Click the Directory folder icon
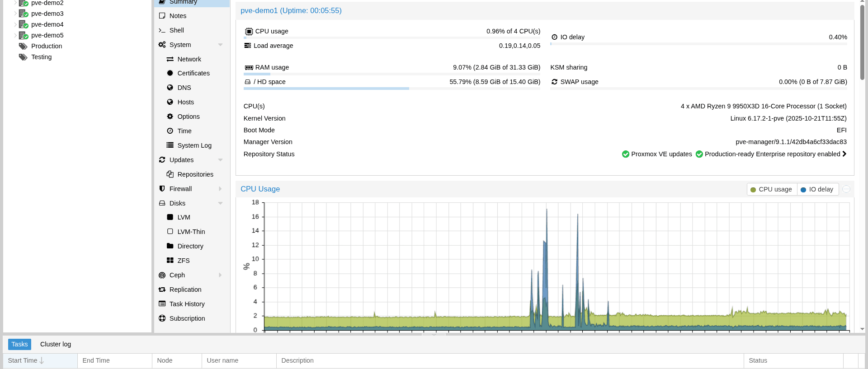 click(170, 246)
